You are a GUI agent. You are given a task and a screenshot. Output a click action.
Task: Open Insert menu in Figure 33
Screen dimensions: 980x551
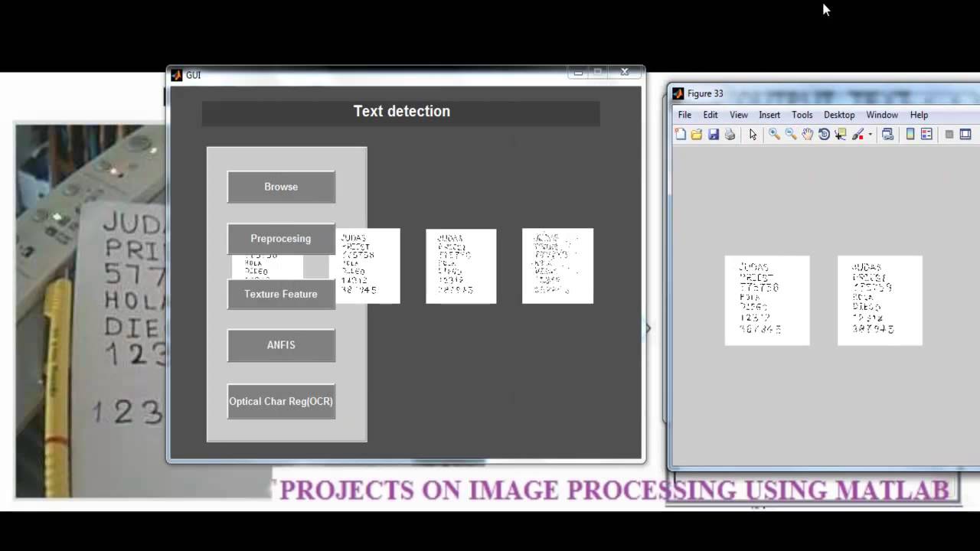(x=769, y=115)
